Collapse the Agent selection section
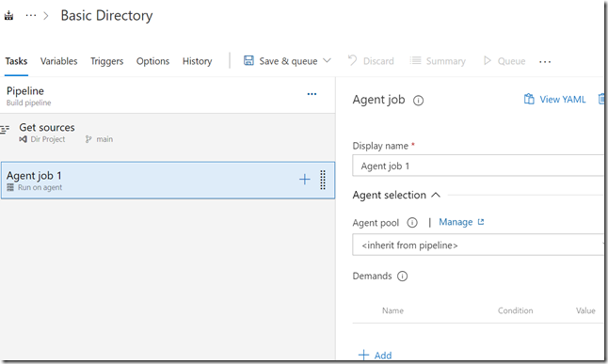 point(396,195)
